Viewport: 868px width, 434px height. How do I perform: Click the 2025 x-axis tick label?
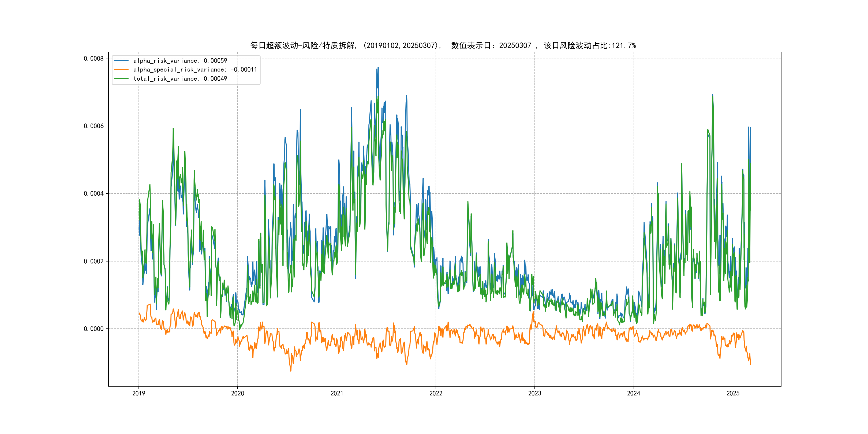732,393
